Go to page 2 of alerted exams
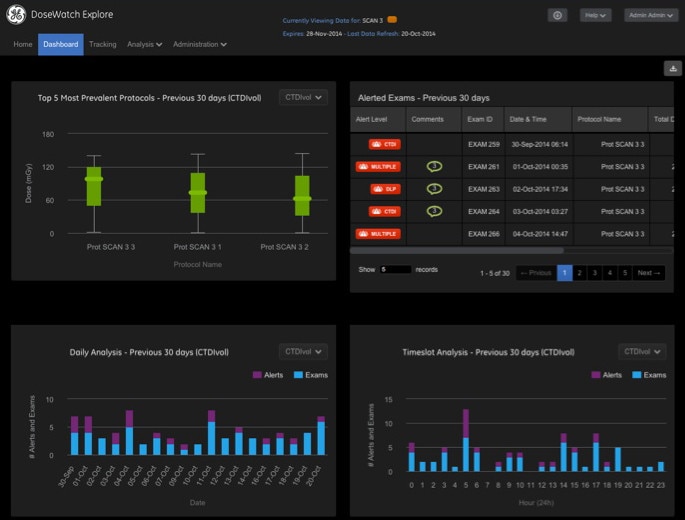685x520 pixels. [x=580, y=273]
